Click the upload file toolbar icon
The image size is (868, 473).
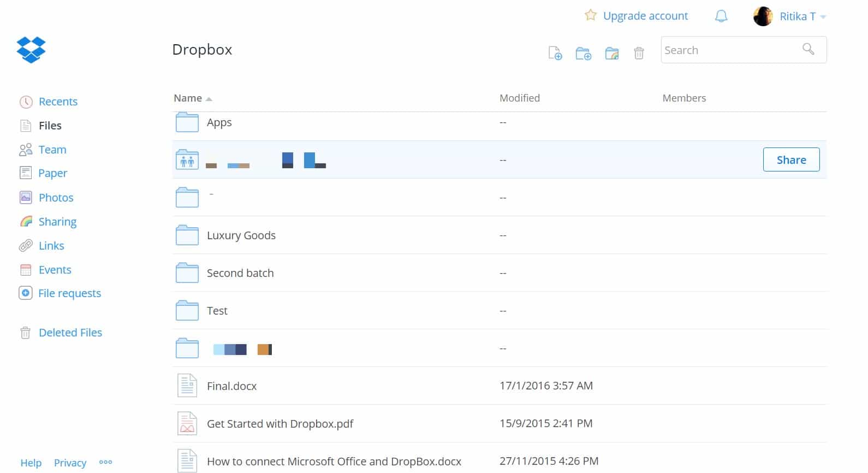click(555, 53)
